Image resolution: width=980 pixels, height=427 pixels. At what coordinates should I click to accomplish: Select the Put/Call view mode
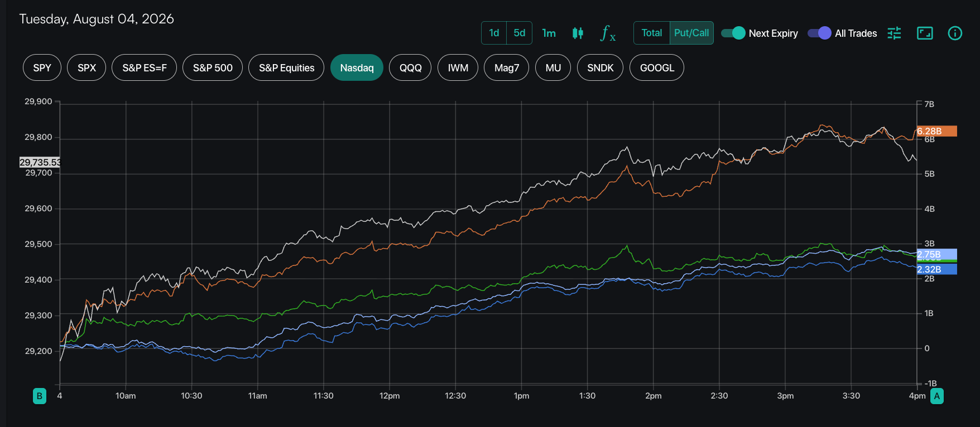point(691,33)
